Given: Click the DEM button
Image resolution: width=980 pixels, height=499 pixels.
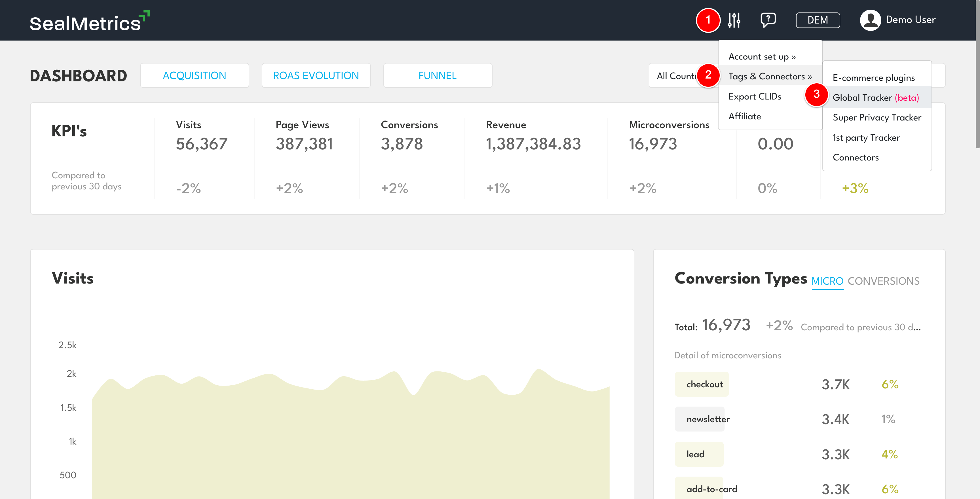Looking at the screenshot, I should tap(818, 20).
